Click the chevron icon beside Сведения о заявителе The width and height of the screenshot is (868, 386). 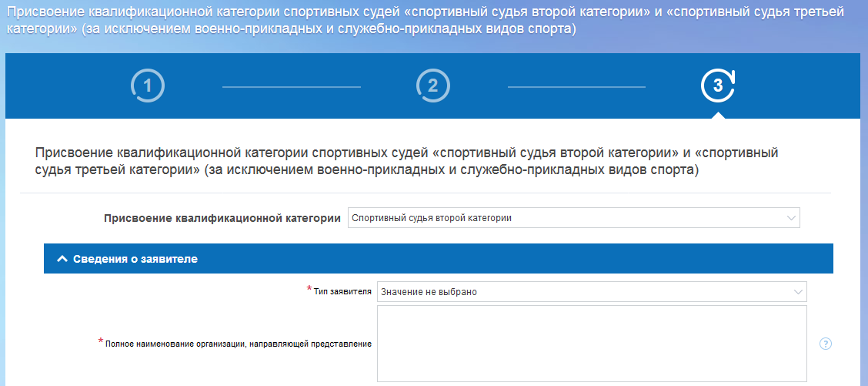(62, 260)
